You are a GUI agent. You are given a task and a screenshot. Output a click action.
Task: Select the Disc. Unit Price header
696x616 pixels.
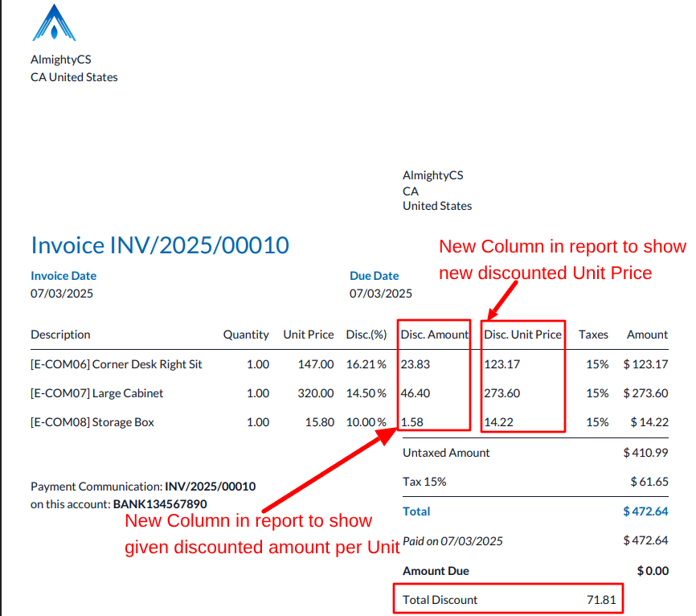[522, 335]
